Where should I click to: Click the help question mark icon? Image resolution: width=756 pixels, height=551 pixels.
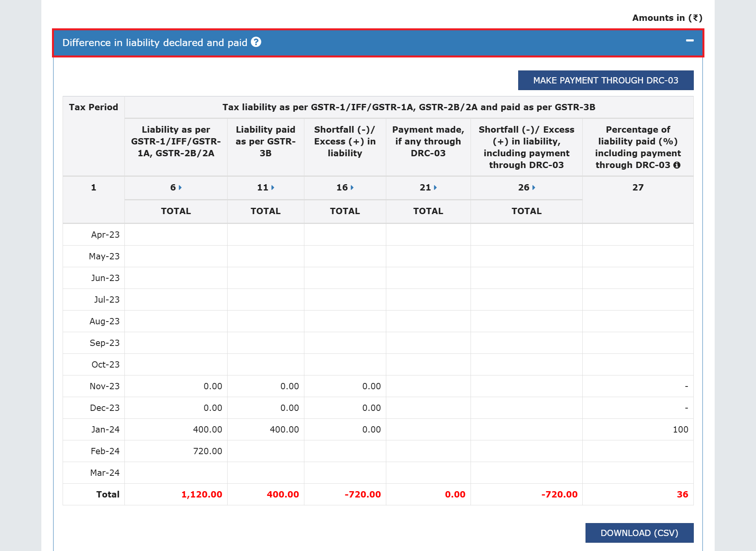click(x=256, y=42)
